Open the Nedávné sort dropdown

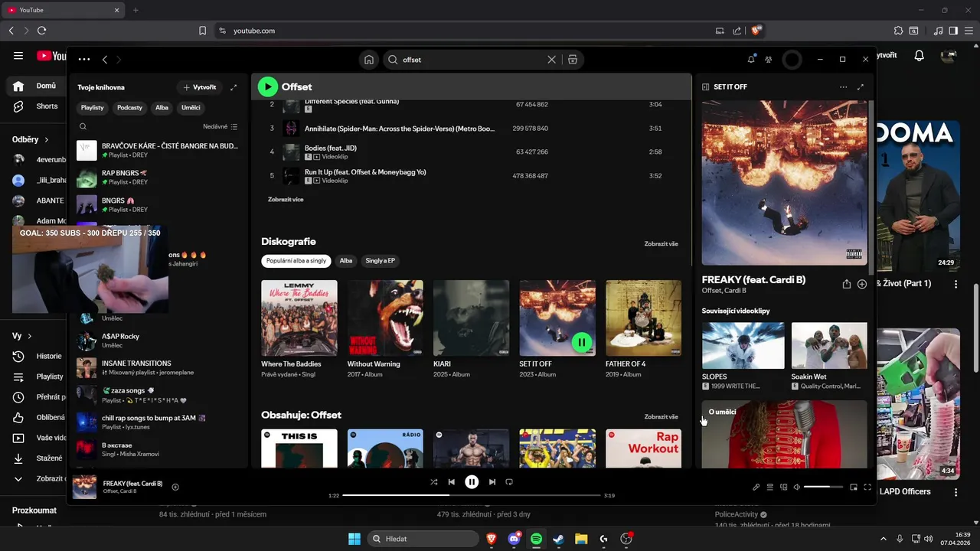(220, 127)
